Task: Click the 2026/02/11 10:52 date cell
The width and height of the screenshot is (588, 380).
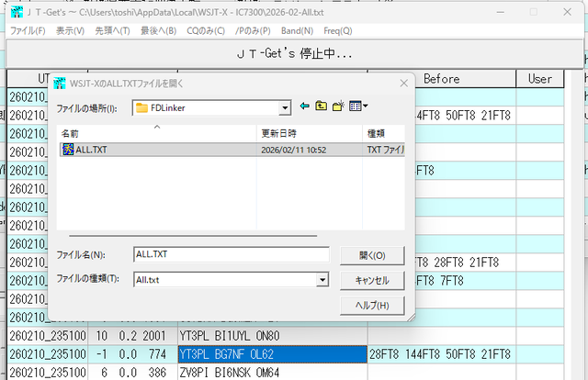Action: (294, 150)
